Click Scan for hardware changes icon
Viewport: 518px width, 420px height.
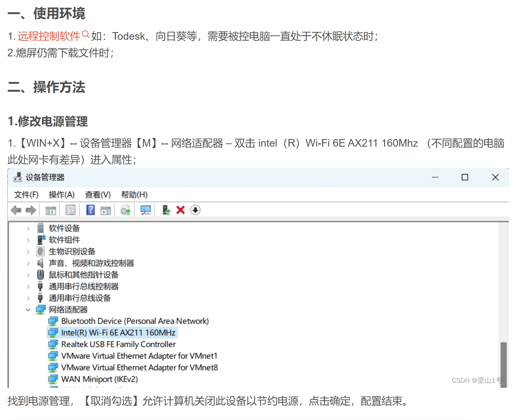point(145,210)
